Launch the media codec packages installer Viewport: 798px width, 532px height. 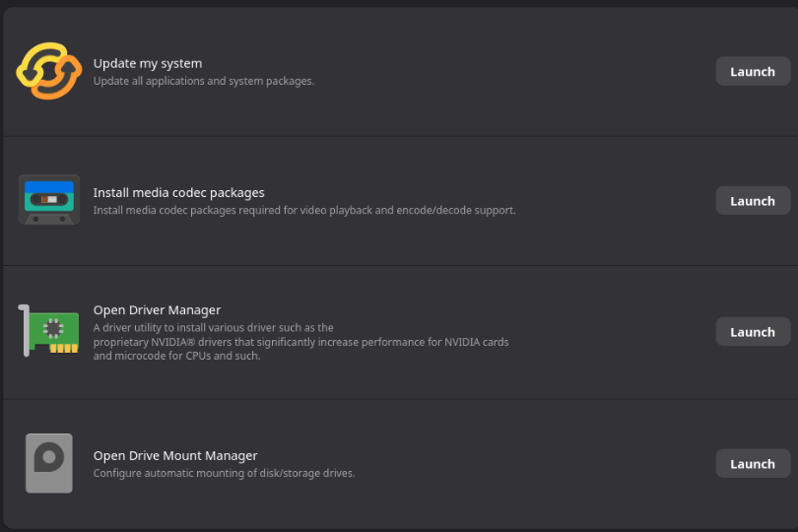point(752,201)
